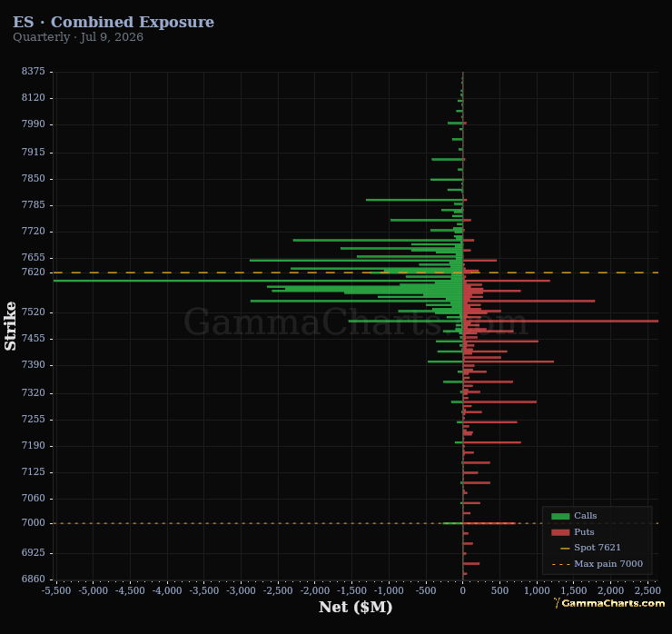Screen dimensions: 672x634
Task: Click the Net ($M) axis title
Action: pos(355,607)
